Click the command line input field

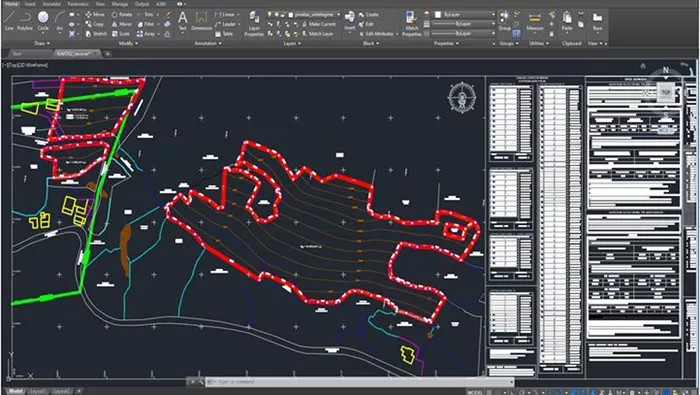[360, 382]
